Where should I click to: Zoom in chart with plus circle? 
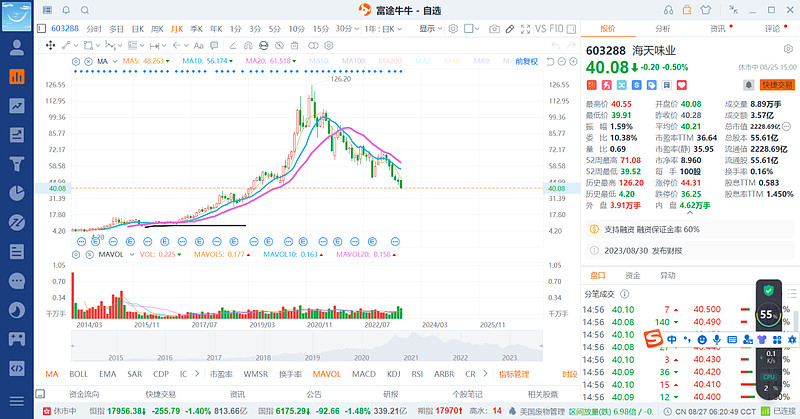pos(573,62)
